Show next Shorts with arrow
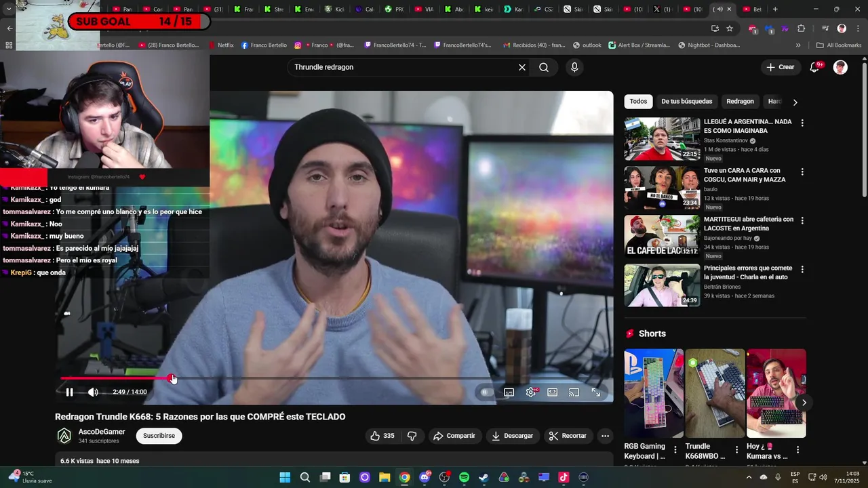Image resolution: width=868 pixels, height=488 pixels. coord(804,403)
